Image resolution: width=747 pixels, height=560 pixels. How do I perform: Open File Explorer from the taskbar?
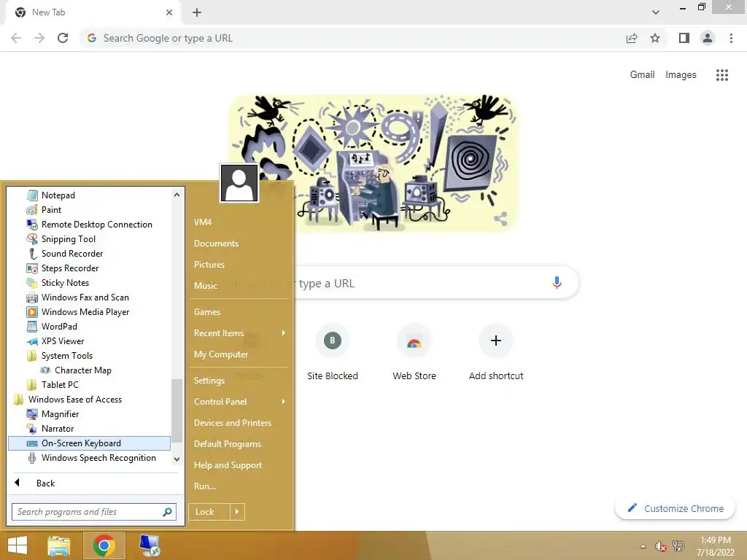59,545
